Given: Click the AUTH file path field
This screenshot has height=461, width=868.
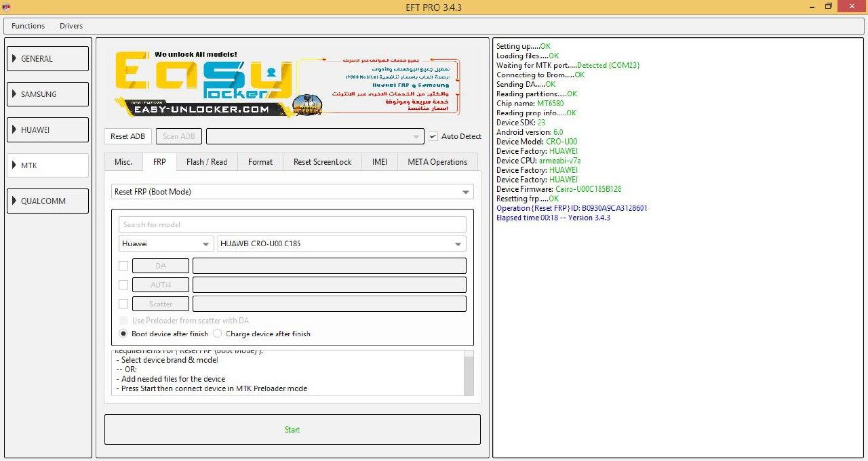Looking at the screenshot, I should 330,285.
